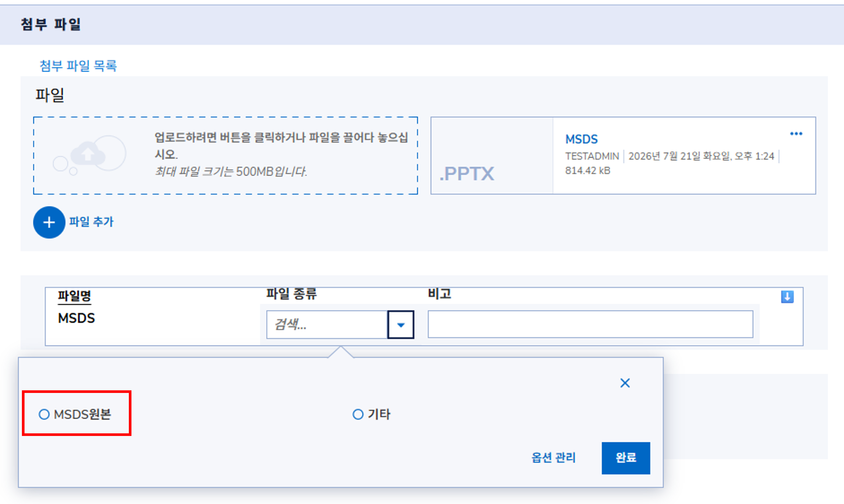Image resolution: width=844 pixels, height=504 pixels.
Task: Click the 검색... file type search field
Action: (x=327, y=325)
